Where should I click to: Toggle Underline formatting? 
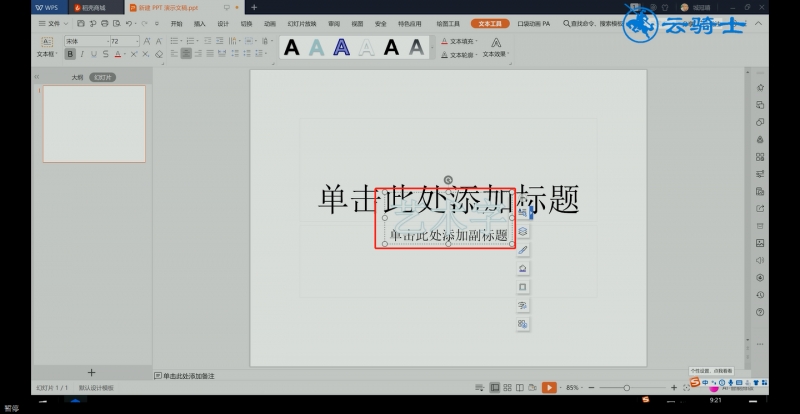pyautogui.click(x=94, y=54)
